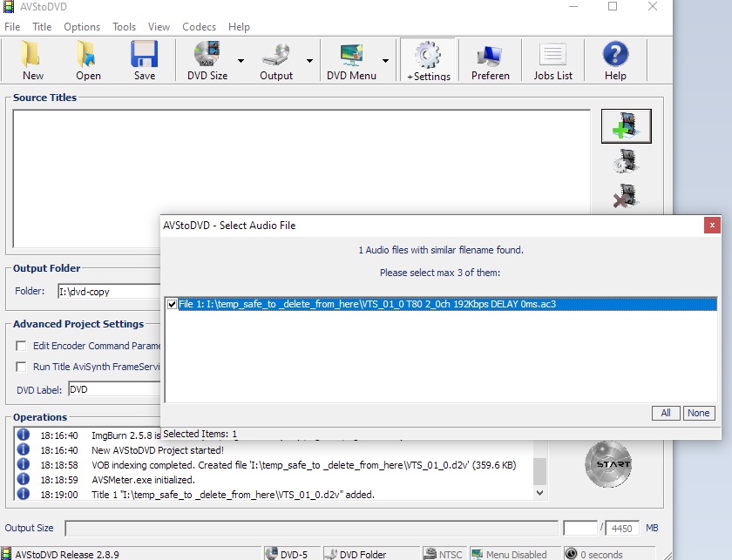Viewport: 732px width, 560px height.
Task: Click the NTSC status bar item
Action: pos(445,554)
